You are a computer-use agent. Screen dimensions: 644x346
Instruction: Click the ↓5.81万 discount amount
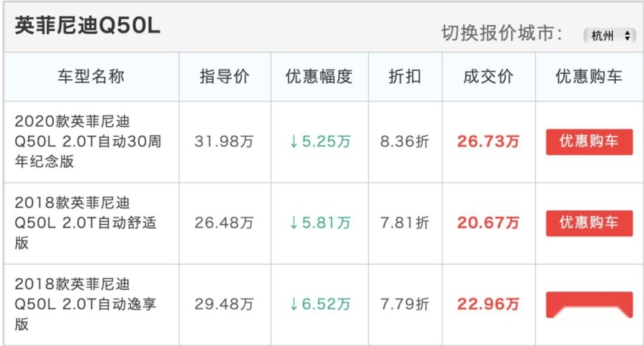[320, 223]
